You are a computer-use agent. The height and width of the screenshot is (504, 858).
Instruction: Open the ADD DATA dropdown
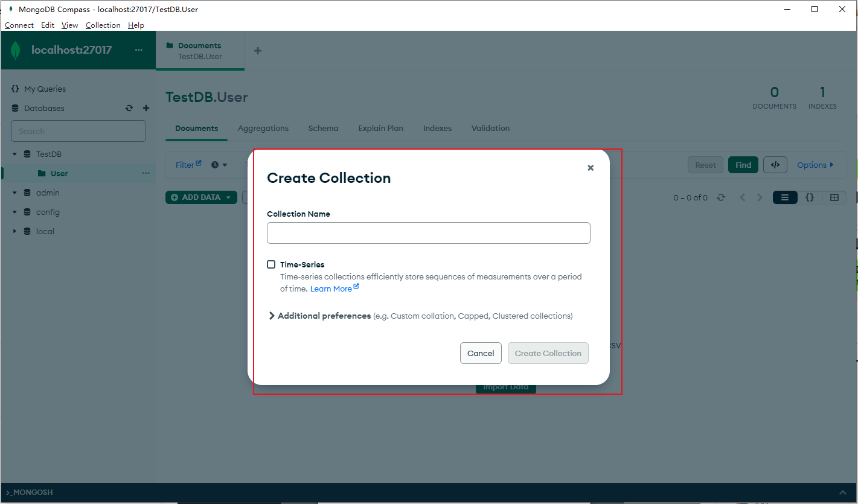[x=201, y=197]
